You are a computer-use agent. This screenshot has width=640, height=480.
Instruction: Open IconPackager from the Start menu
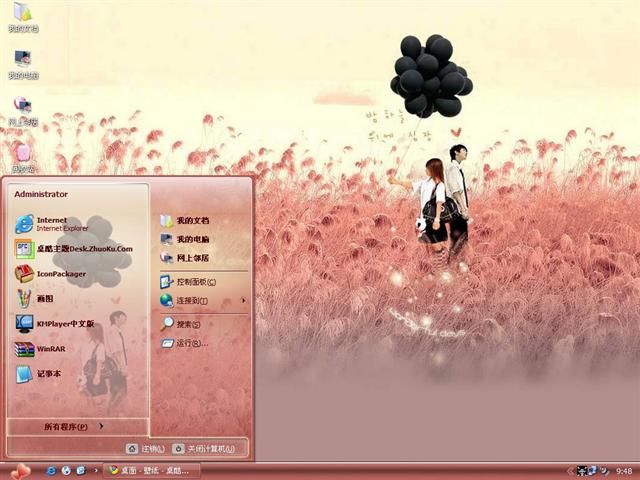78,274
